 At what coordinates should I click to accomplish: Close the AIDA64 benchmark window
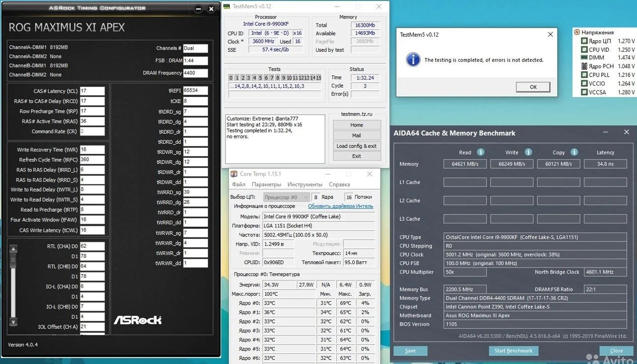tap(626, 132)
